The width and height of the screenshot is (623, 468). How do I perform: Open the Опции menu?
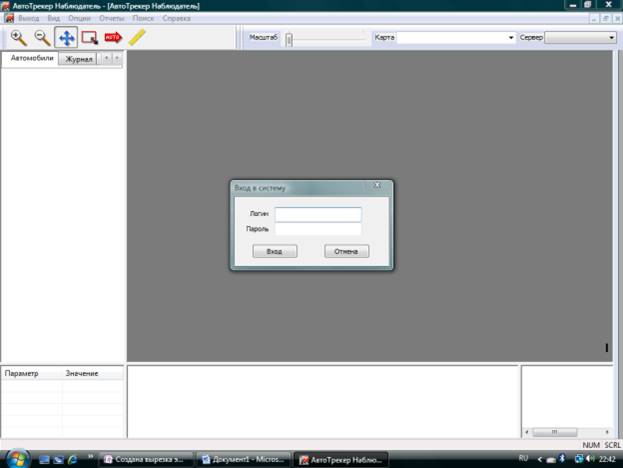(x=79, y=18)
